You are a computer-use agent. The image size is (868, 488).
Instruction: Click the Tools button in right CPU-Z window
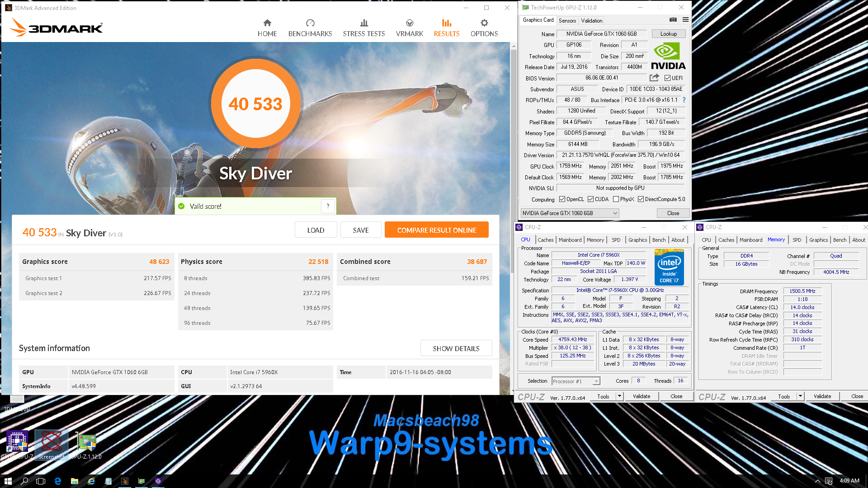click(784, 396)
